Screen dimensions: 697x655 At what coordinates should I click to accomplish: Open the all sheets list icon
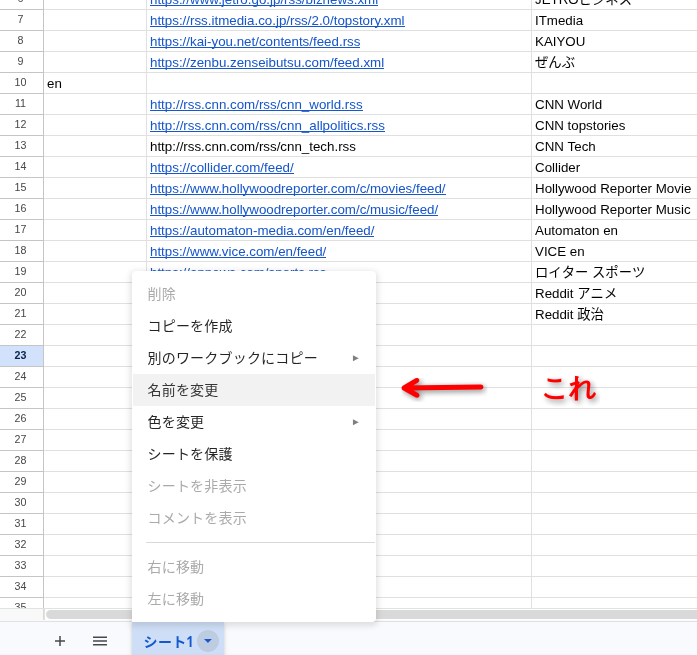pyautogui.click(x=100, y=641)
